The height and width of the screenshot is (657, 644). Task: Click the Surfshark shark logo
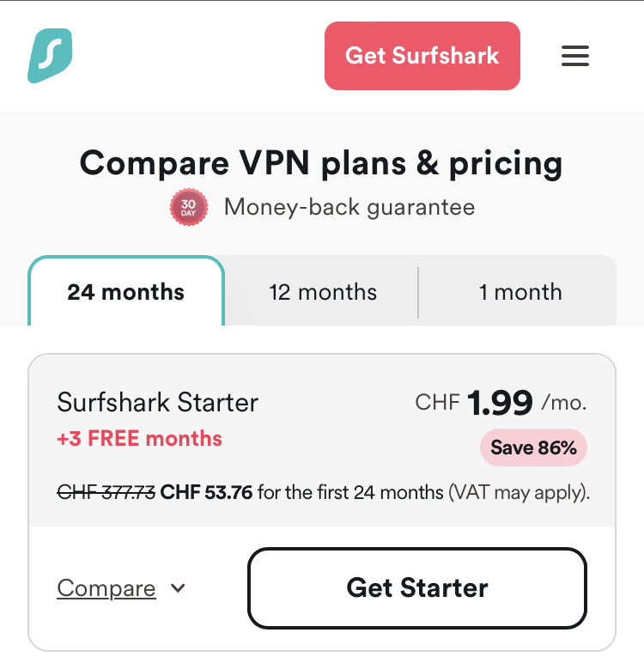pos(50,56)
